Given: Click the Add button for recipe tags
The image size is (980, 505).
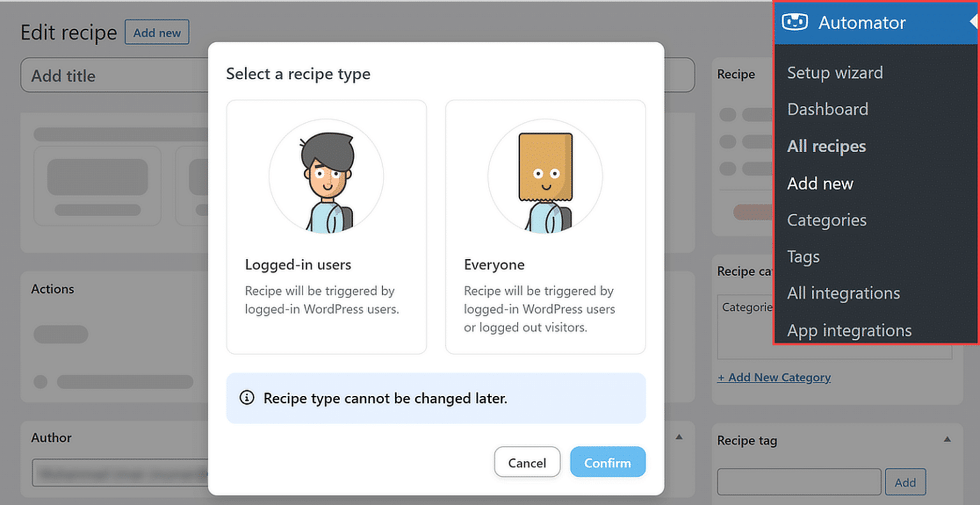Looking at the screenshot, I should pyautogui.click(x=905, y=482).
